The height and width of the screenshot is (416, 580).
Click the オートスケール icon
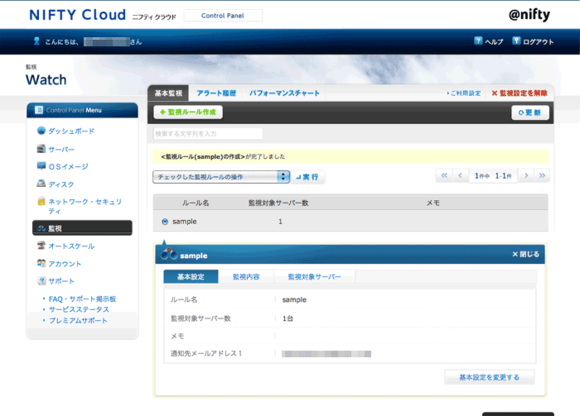(x=41, y=246)
